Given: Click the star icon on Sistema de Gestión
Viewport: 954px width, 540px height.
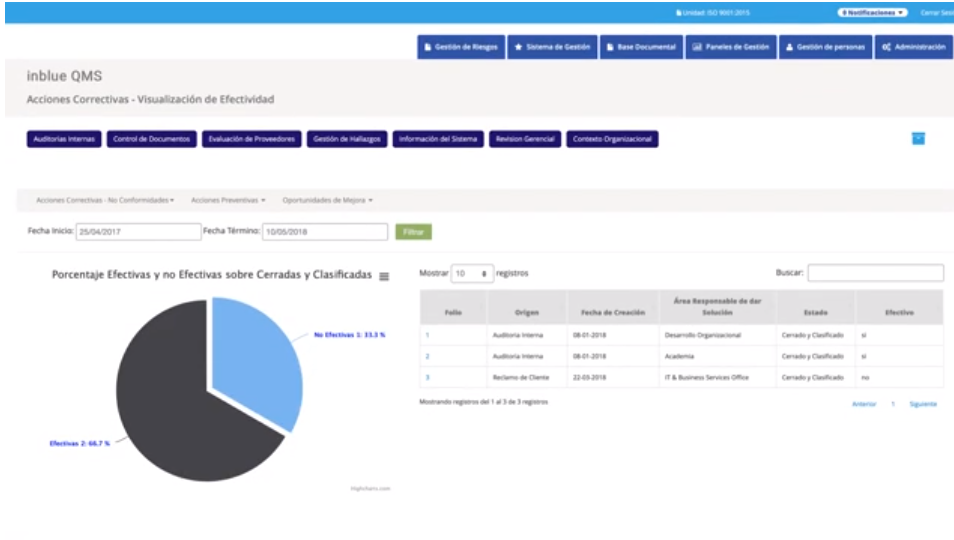Looking at the screenshot, I should [517, 47].
